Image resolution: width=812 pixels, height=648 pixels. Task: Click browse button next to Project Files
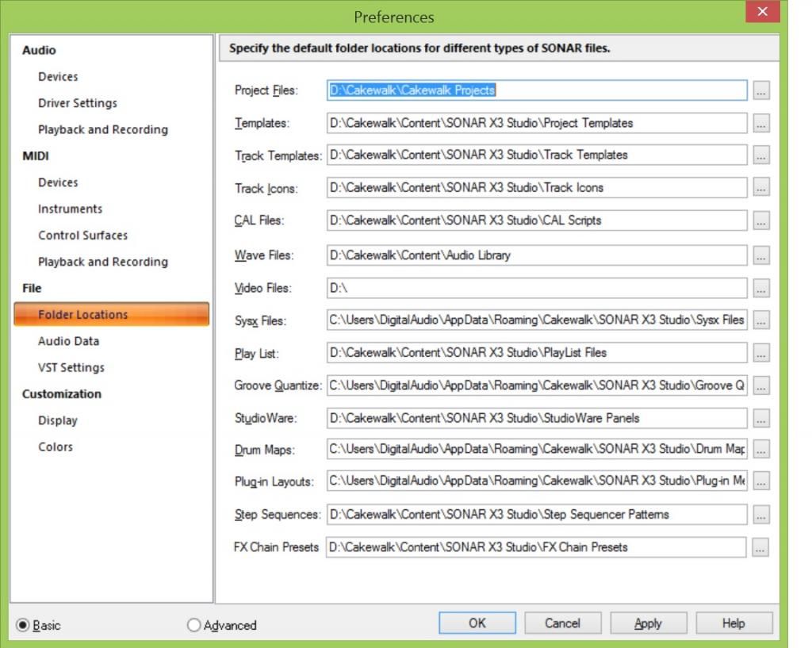pyautogui.click(x=760, y=91)
